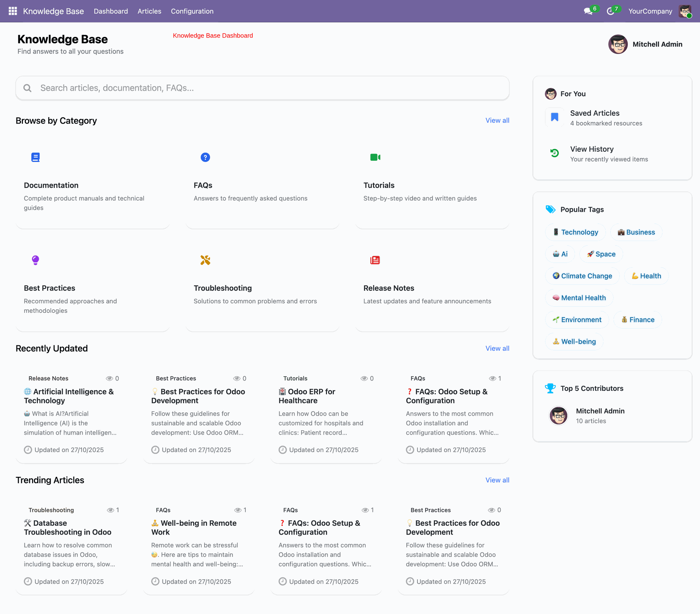The width and height of the screenshot is (700, 614).
Task: Click the Tutorials video camera icon
Action: [x=375, y=157]
